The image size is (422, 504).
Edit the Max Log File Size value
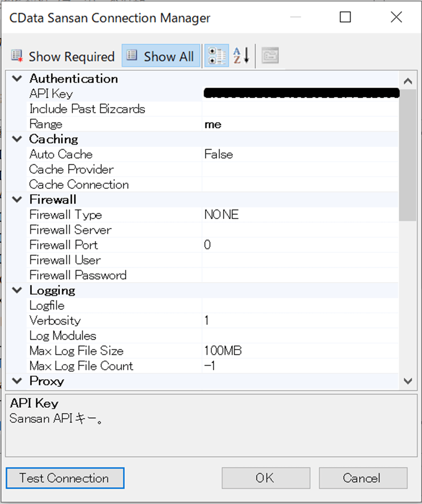(x=300, y=351)
